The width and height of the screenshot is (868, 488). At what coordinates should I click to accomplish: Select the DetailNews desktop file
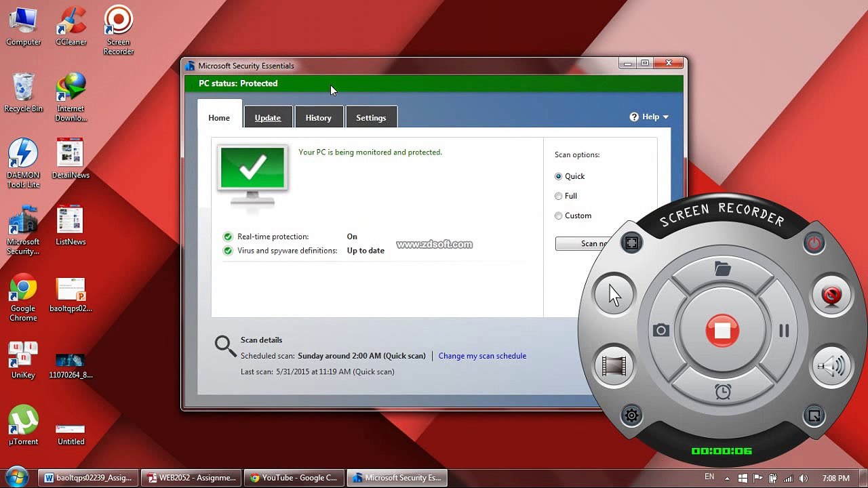(x=71, y=159)
